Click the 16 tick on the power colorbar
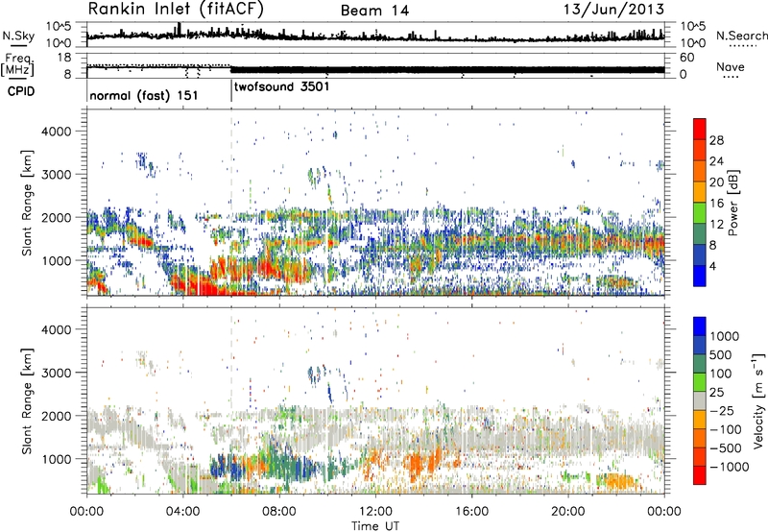Image resolution: width=768 pixels, height=532 pixels. click(716, 204)
